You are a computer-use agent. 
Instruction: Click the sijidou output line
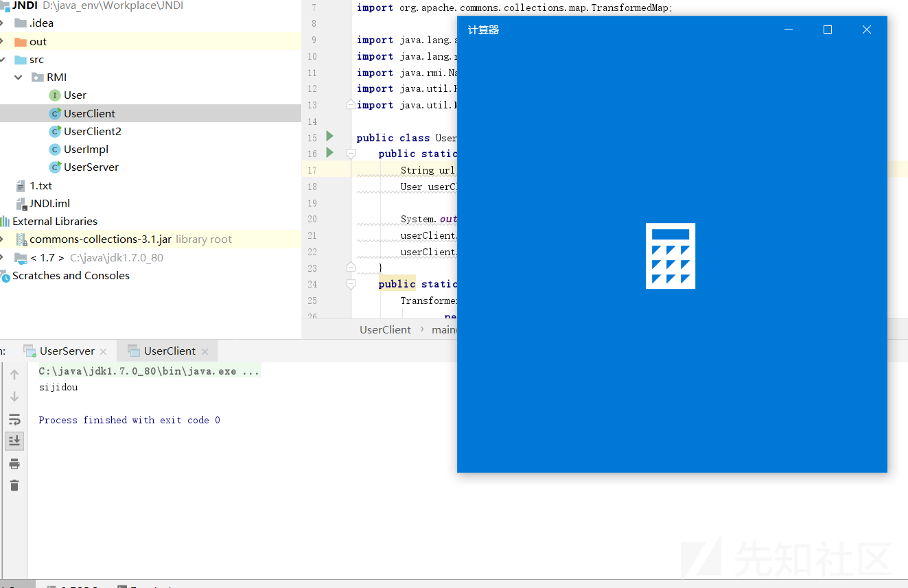click(x=58, y=387)
